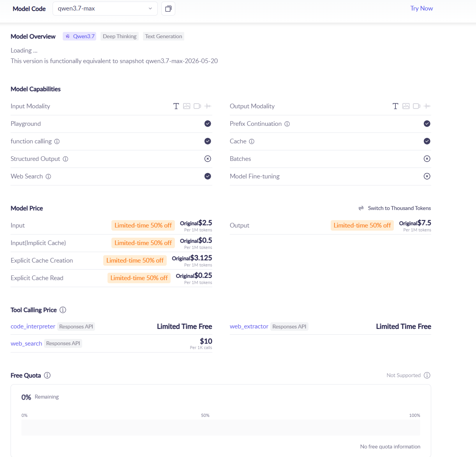
Task: Open the Model Code dropdown qwen3.7-max
Action: (105, 9)
